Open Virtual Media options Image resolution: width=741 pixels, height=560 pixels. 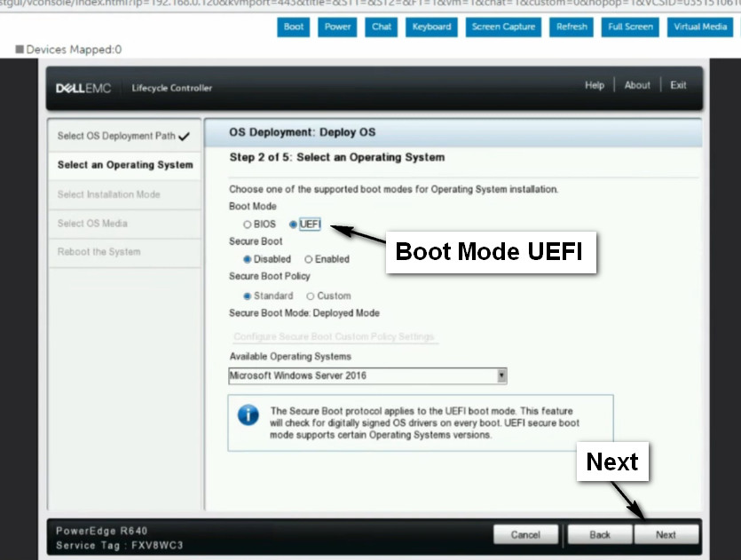point(700,27)
